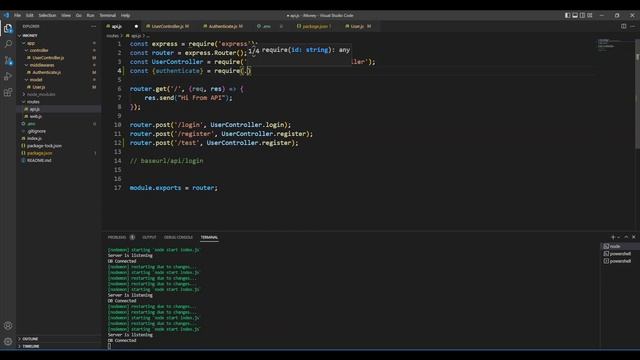This screenshot has height=360, width=640.
Task: Click the split editor icon
Action: point(623,26)
